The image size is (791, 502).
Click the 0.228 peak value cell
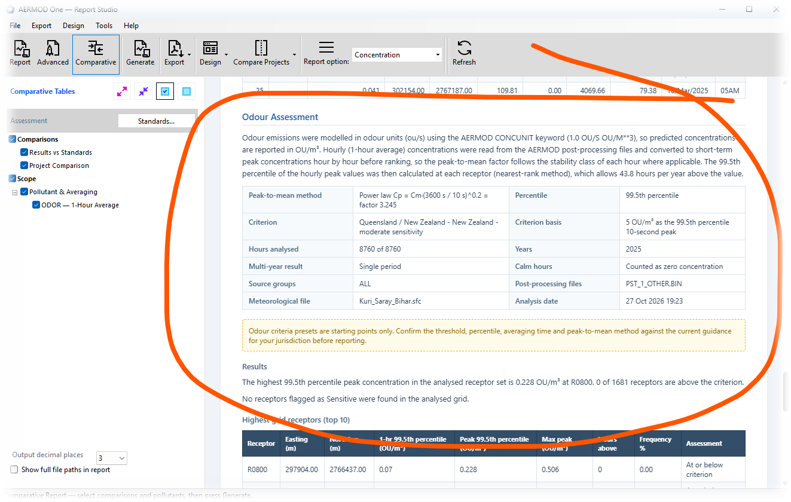pos(495,470)
